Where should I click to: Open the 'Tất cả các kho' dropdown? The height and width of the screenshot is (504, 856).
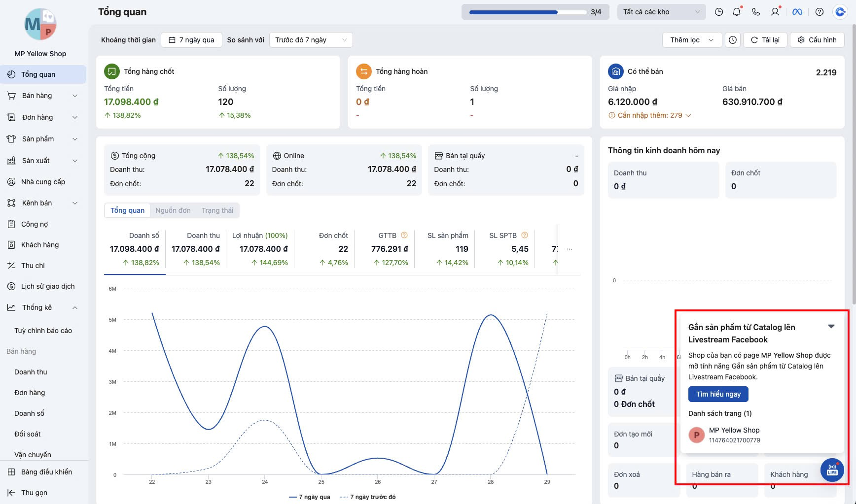coord(661,12)
